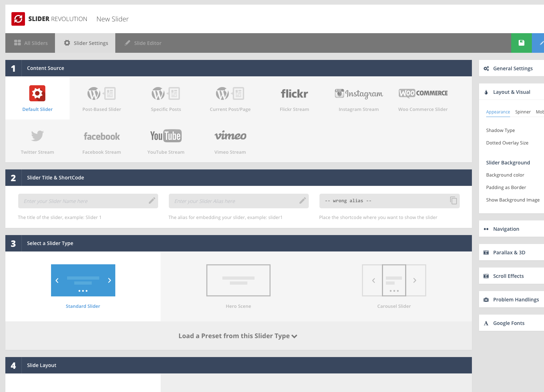Choose the Woo Commerce Slider source

point(423,98)
